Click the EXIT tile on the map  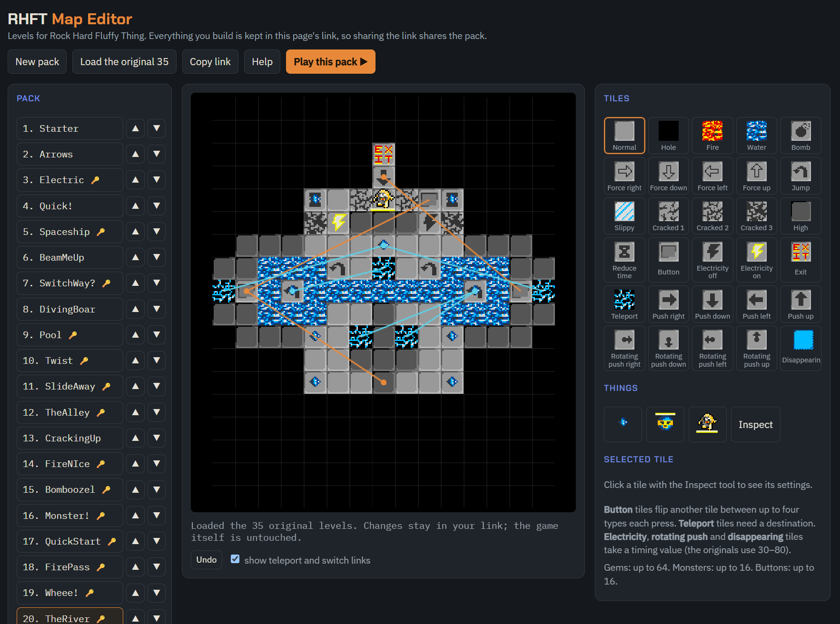384,155
